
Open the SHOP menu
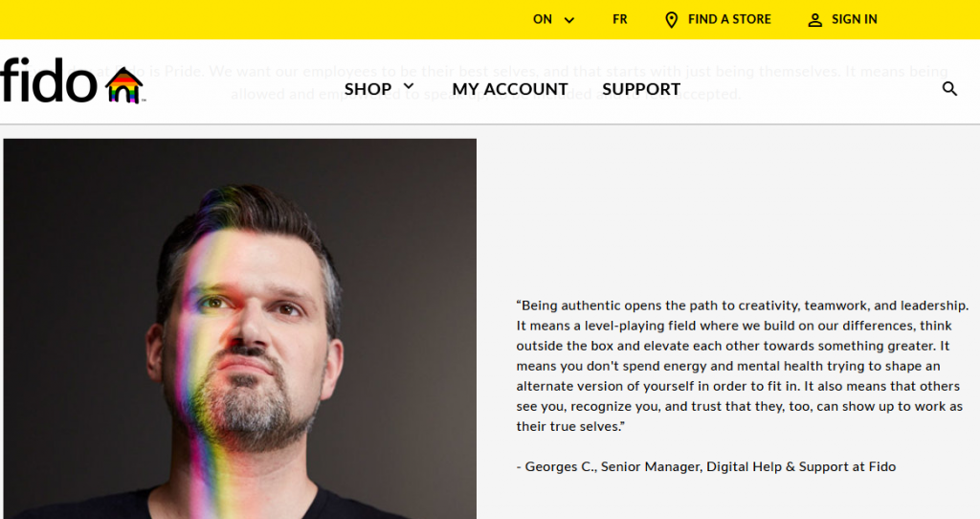pyautogui.click(x=367, y=89)
